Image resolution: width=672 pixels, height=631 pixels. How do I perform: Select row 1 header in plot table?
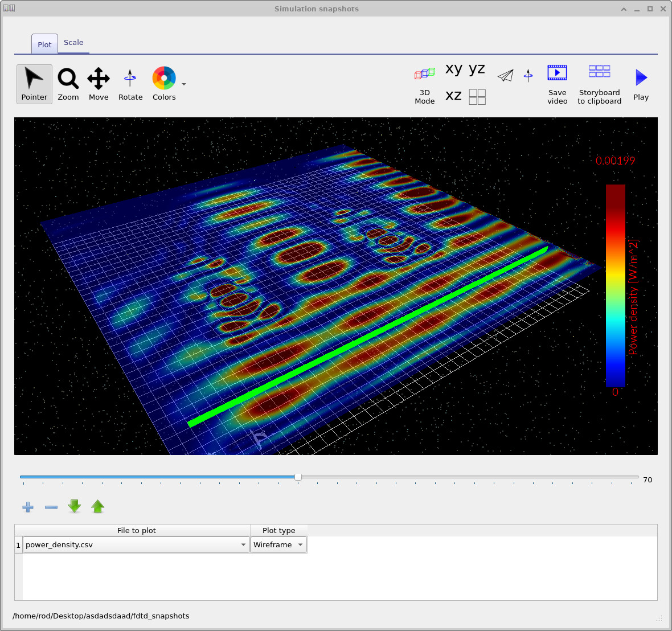[18, 545]
